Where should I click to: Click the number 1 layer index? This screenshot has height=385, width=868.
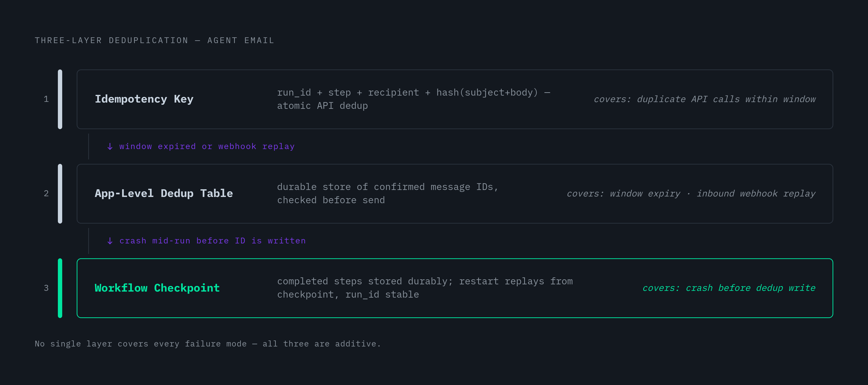click(x=46, y=99)
